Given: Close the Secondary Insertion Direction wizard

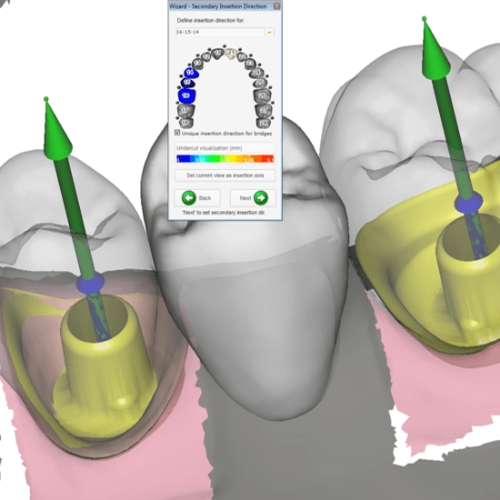Looking at the screenshot, I should 277,6.
